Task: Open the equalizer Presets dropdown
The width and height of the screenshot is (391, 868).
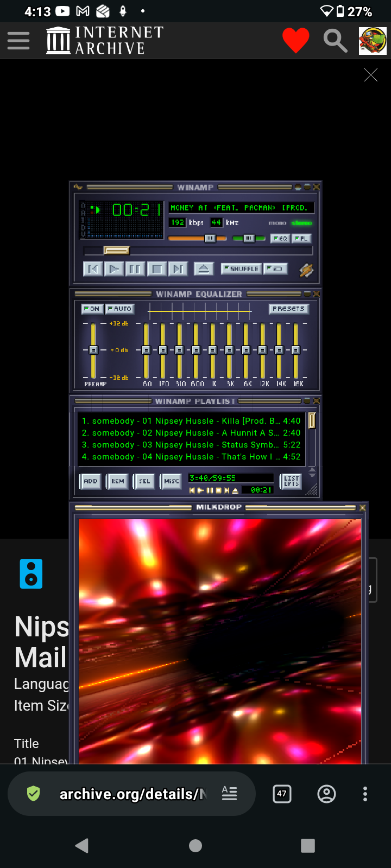Action: click(x=288, y=309)
